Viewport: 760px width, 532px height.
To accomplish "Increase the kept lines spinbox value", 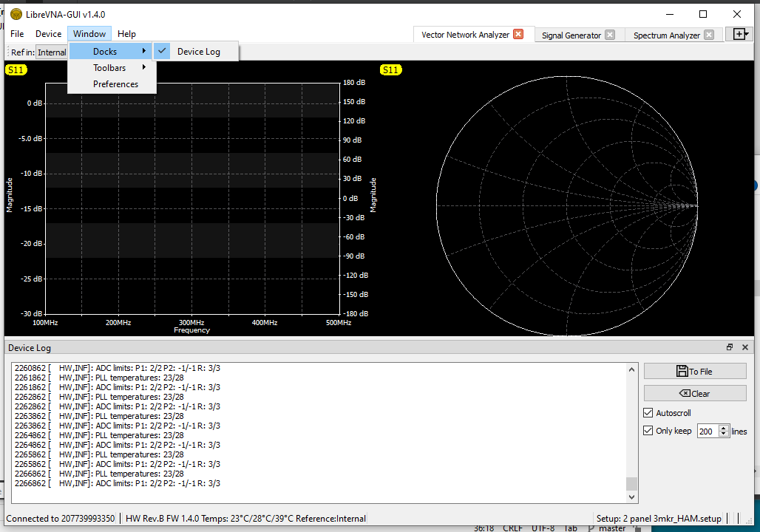I will [x=724, y=428].
